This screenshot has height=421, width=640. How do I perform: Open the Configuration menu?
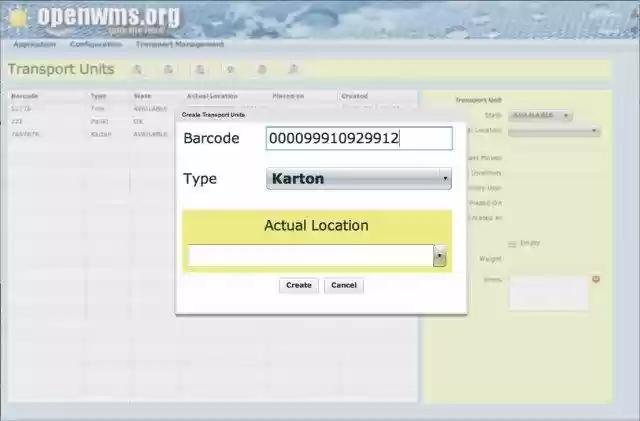(x=96, y=44)
